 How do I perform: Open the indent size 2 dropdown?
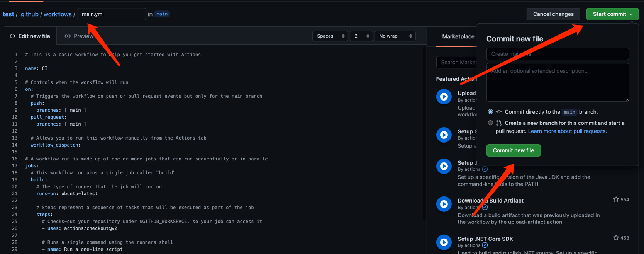coord(361,36)
